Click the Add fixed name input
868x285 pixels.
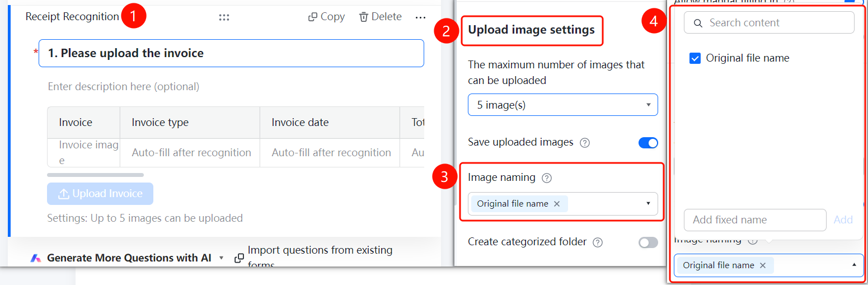click(755, 220)
